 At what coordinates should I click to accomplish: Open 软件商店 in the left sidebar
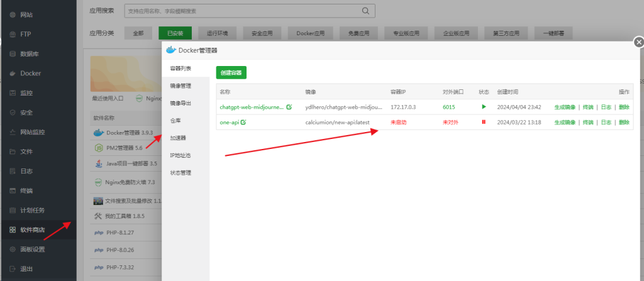point(32,229)
